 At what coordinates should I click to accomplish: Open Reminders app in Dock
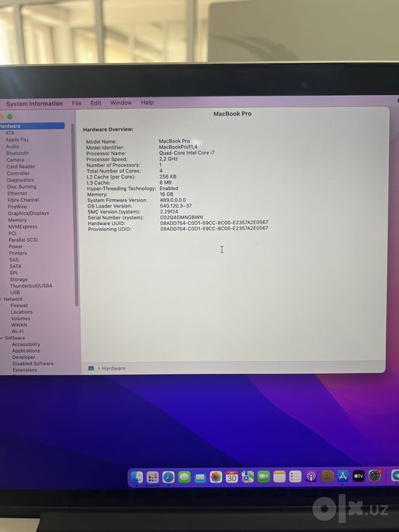click(295, 477)
